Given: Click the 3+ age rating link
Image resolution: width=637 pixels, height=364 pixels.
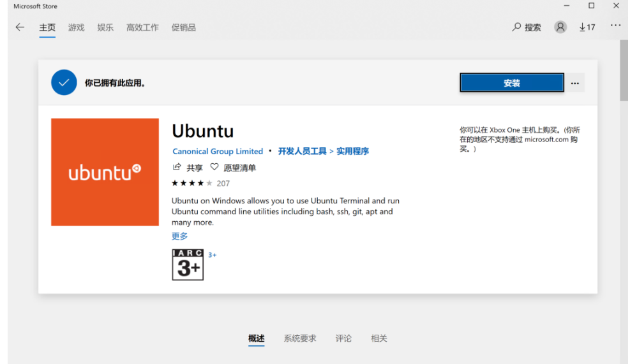Looking at the screenshot, I should coord(213,255).
